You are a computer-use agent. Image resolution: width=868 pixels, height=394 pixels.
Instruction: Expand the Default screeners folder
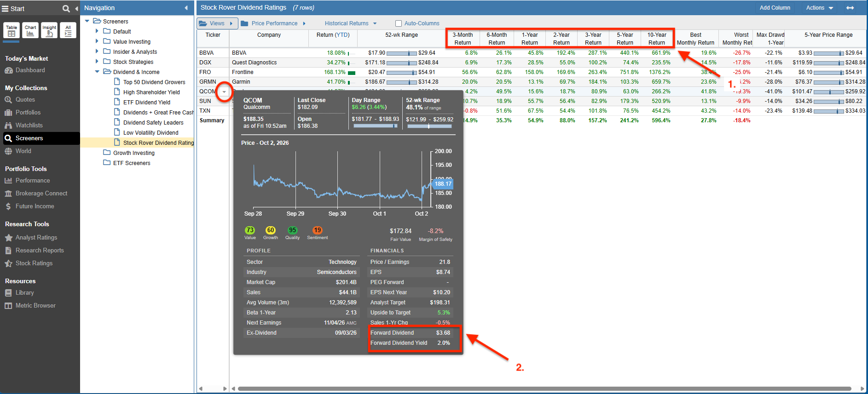click(97, 31)
